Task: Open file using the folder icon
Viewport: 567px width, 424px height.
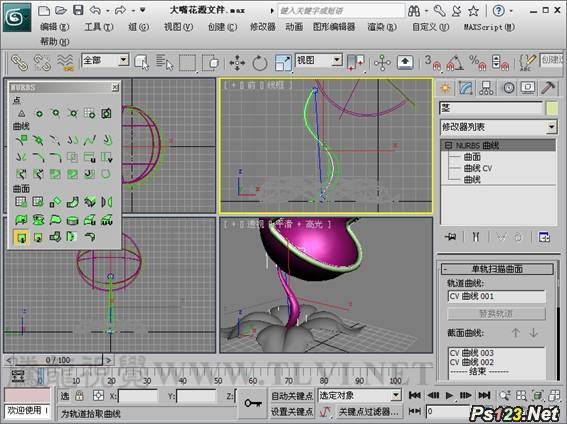Action: 61,10
